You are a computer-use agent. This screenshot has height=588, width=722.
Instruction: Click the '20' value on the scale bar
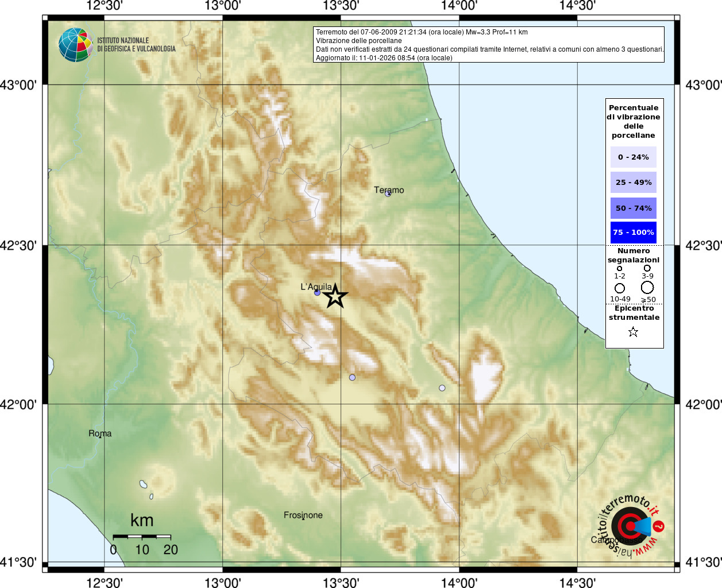pyautogui.click(x=171, y=550)
